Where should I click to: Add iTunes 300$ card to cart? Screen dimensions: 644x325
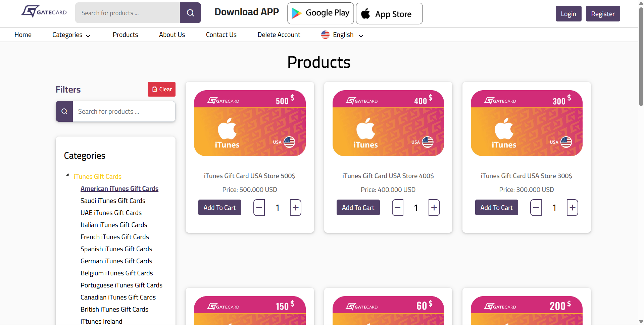click(497, 208)
